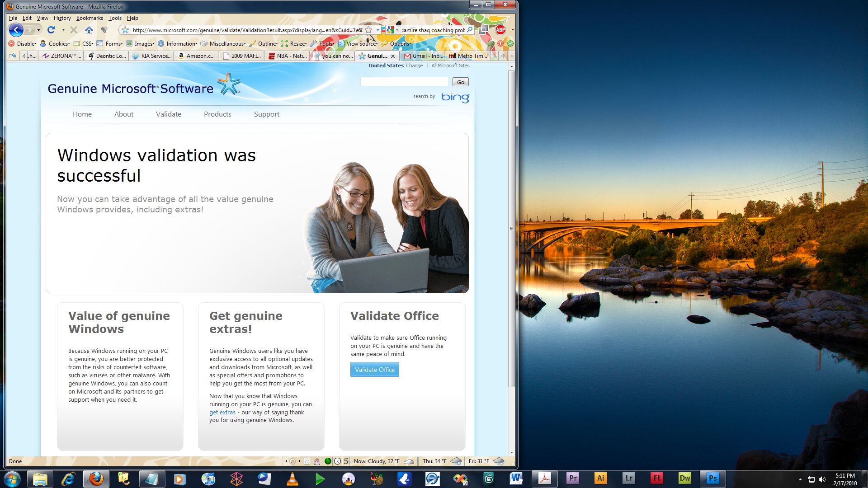Screen dimensions: 868x488
Task: Click the Go search button
Action: pos(460,82)
